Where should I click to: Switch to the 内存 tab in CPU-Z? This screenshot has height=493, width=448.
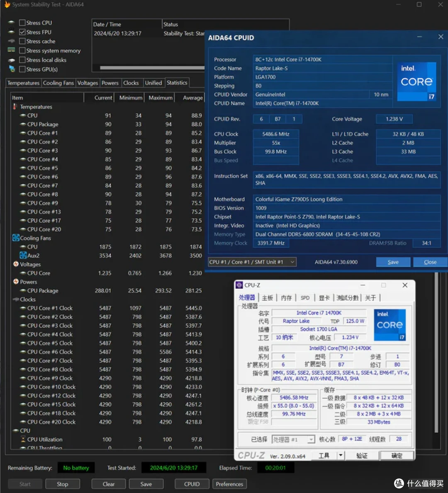286,298
